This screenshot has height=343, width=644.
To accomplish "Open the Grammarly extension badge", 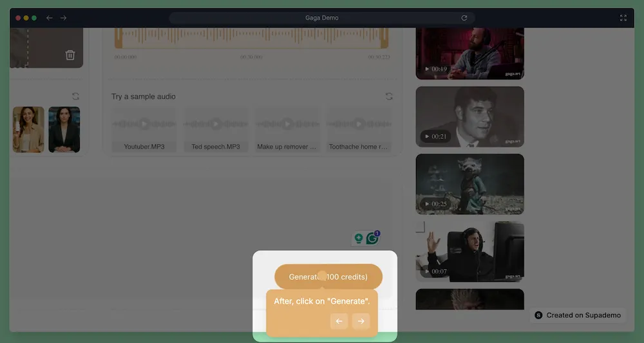I will (372, 238).
